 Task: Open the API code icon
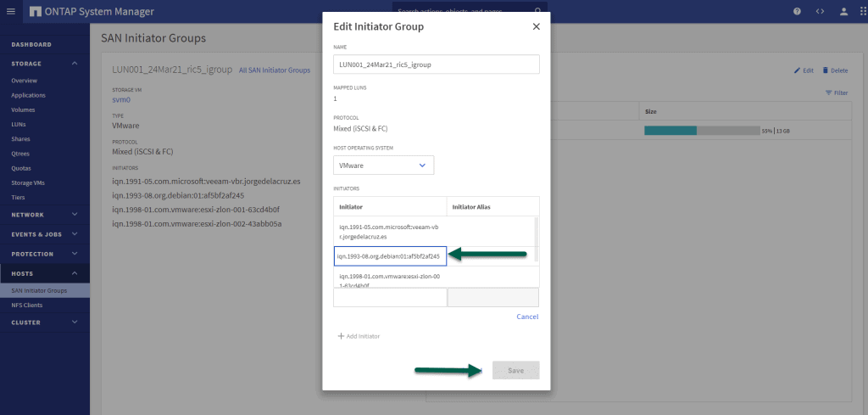[x=820, y=11]
